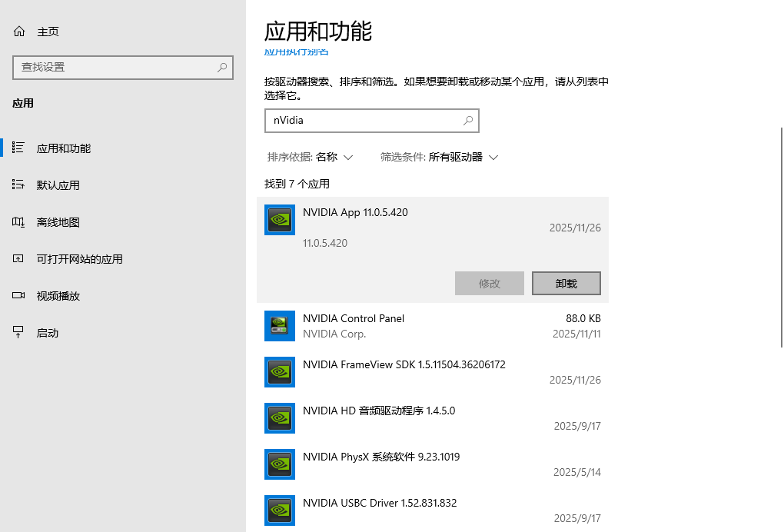The width and height of the screenshot is (784, 532).
Task: Click the NVIDIA Control Panel icon
Action: coord(280,326)
